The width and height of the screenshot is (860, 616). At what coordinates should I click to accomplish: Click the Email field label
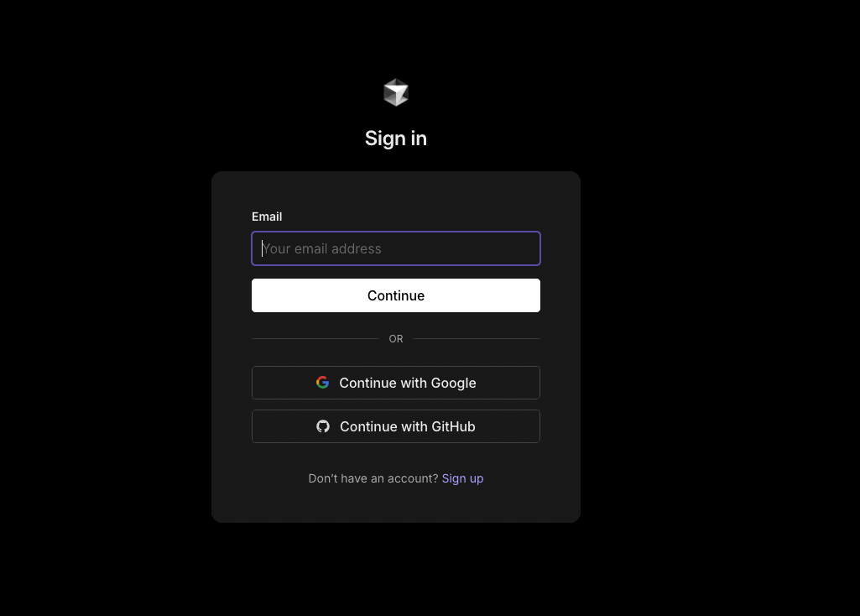click(x=267, y=217)
